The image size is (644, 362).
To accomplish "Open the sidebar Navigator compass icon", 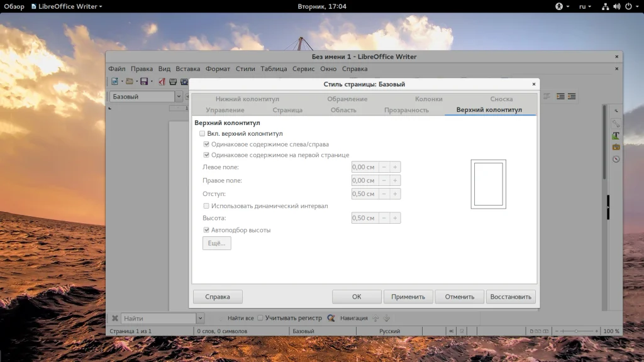I will [616, 159].
